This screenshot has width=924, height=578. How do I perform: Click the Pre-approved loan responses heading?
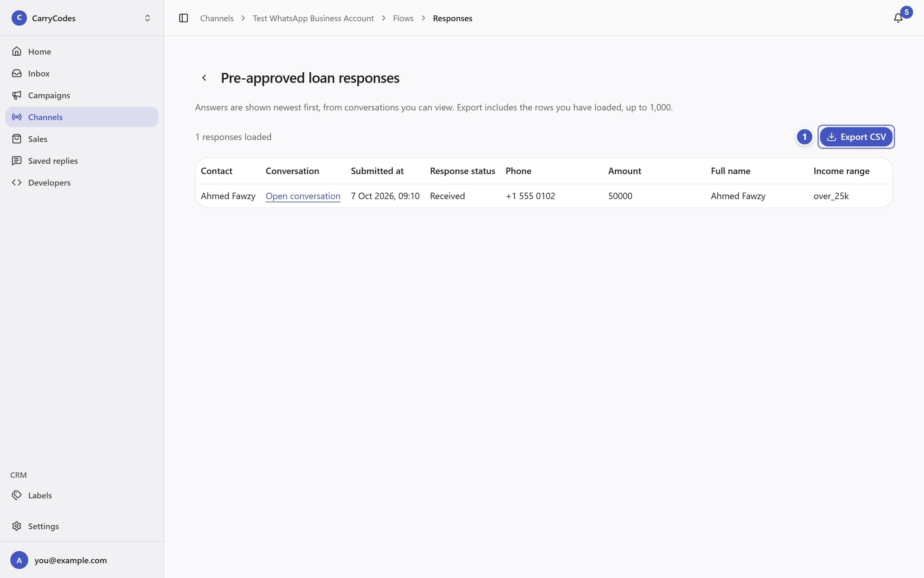[310, 78]
